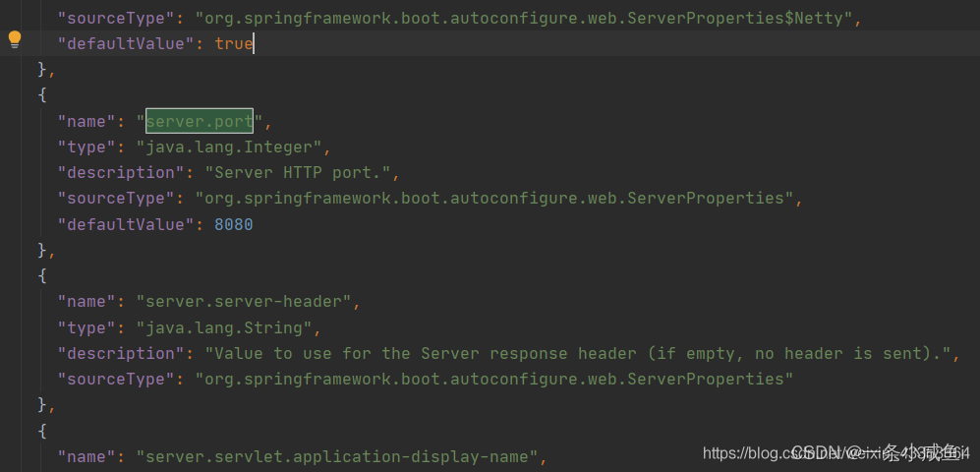The width and height of the screenshot is (980, 472).
Task: Click the server.server-header name value
Action: (x=244, y=302)
